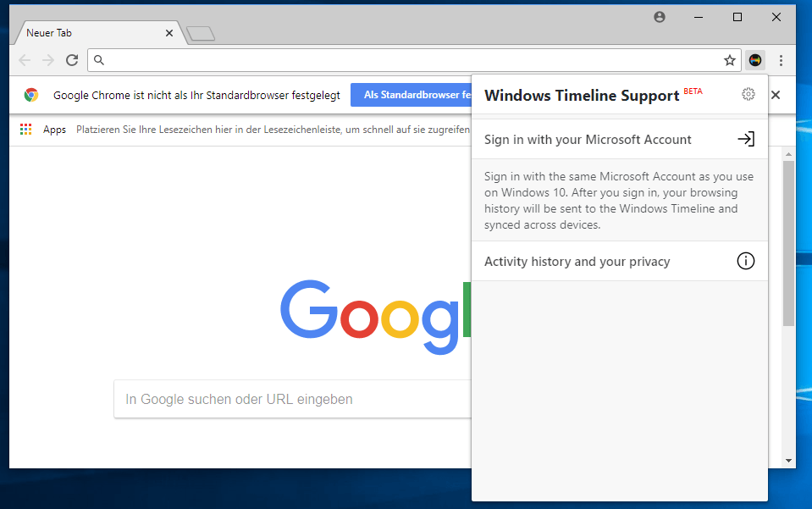Go back to previous page
This screenshot has width=812, height=509.
(25, 60)
